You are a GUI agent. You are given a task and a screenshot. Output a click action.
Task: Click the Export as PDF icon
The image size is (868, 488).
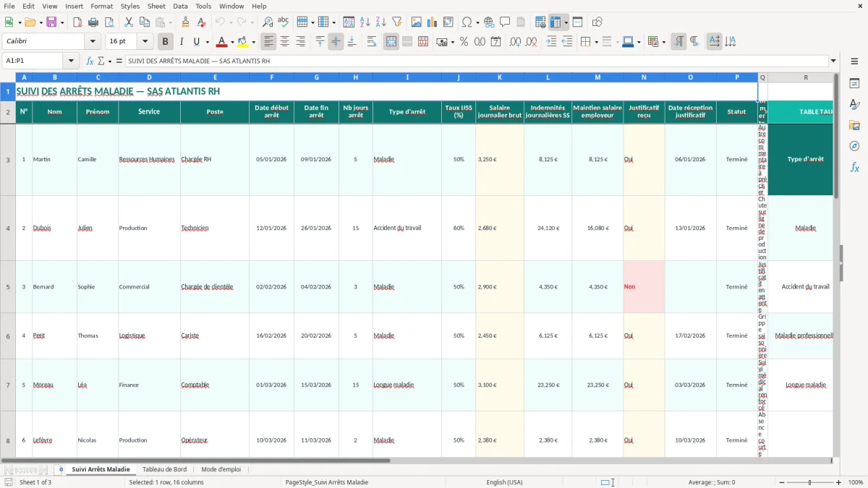(x=77, y=22)
